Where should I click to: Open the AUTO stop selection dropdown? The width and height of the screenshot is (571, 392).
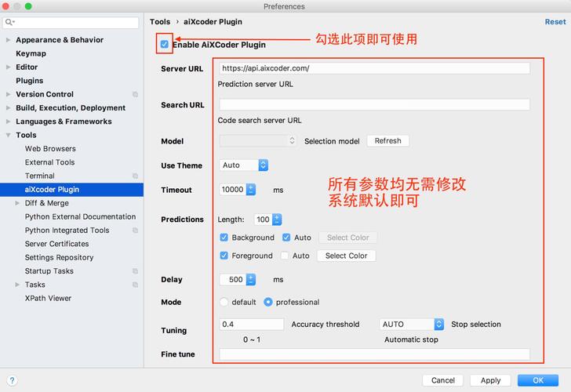pos(412,324)
